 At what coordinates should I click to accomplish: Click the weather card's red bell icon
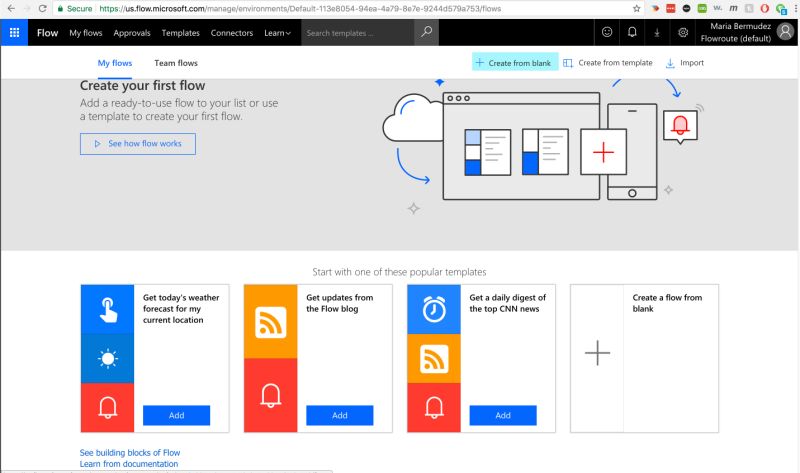[x=108, y=408]
